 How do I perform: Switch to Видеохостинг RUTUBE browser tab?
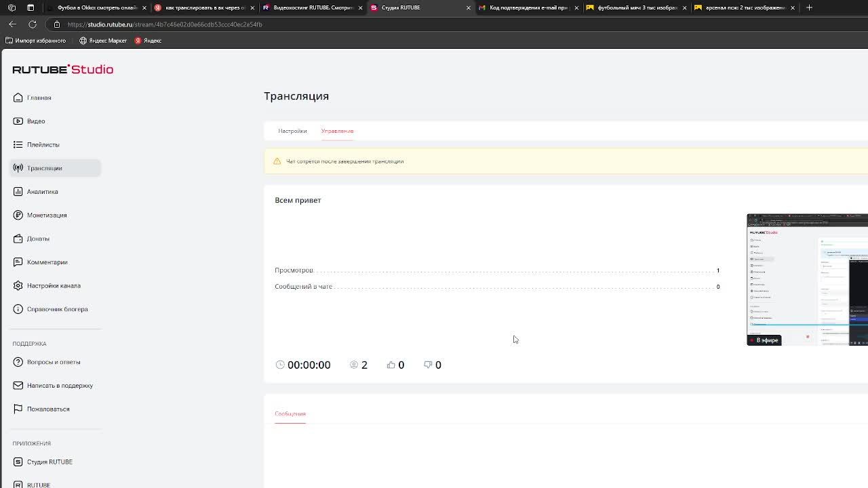tap(311, 7)
